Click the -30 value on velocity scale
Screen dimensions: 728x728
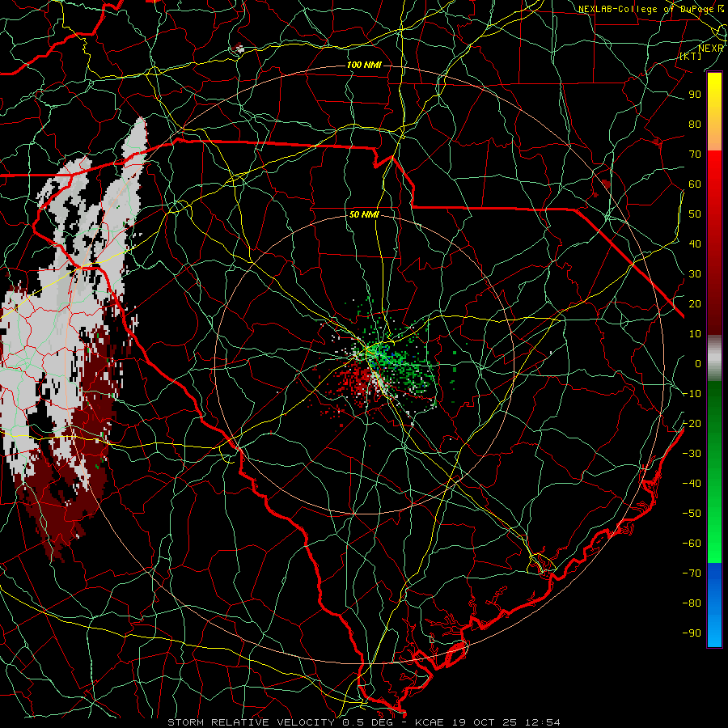pyautogui.click(x=692, y=454)
